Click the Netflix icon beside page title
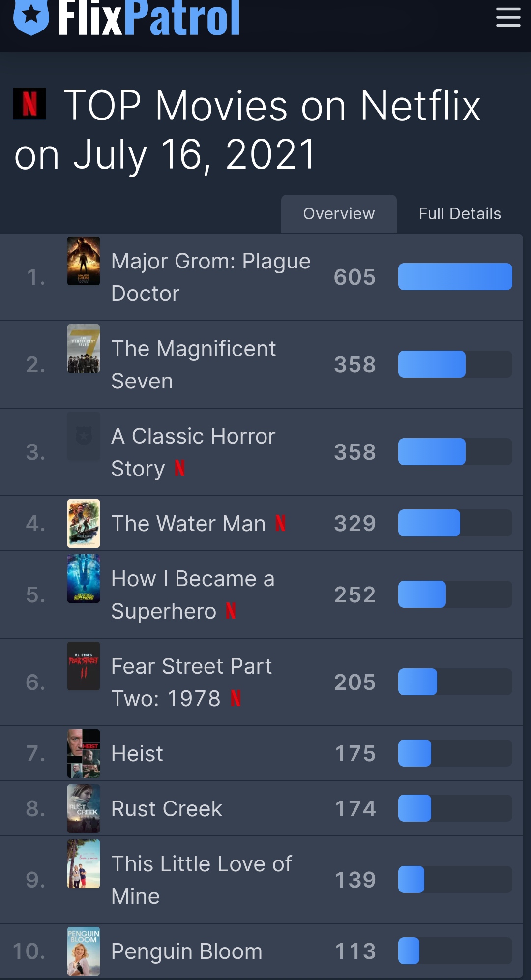Image resolution: width=531 pixels, height=980 pixels. pos(29,104)
